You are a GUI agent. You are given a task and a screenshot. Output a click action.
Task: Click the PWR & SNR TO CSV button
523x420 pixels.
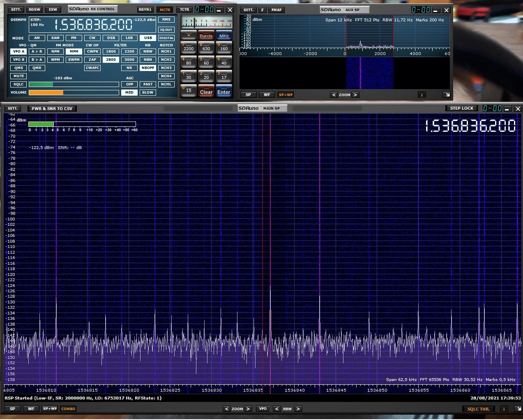pos(52,109)
